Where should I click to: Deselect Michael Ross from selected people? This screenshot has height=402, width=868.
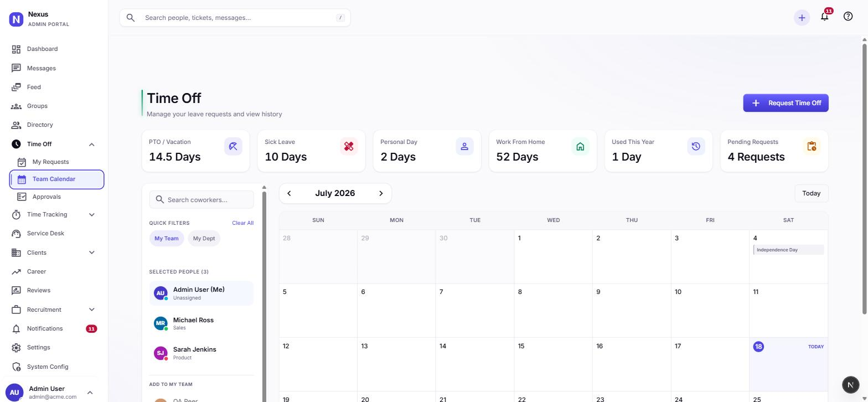201,323
